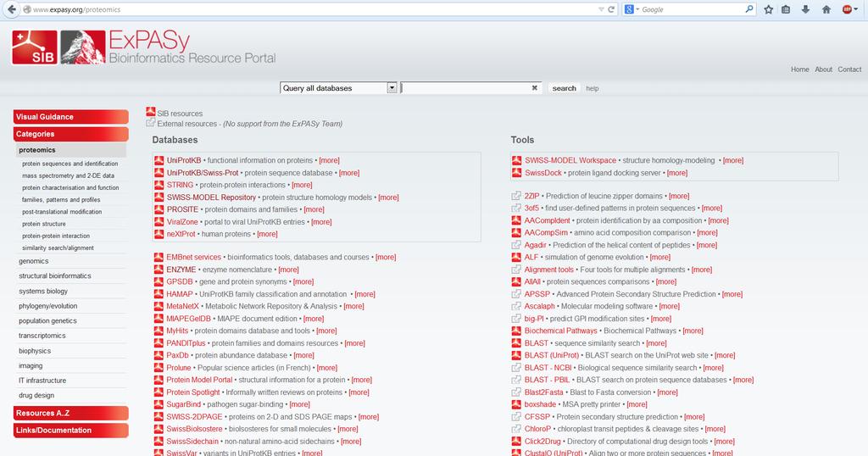
Task: Open the UniProtKB database link
Action: [184, 160]
